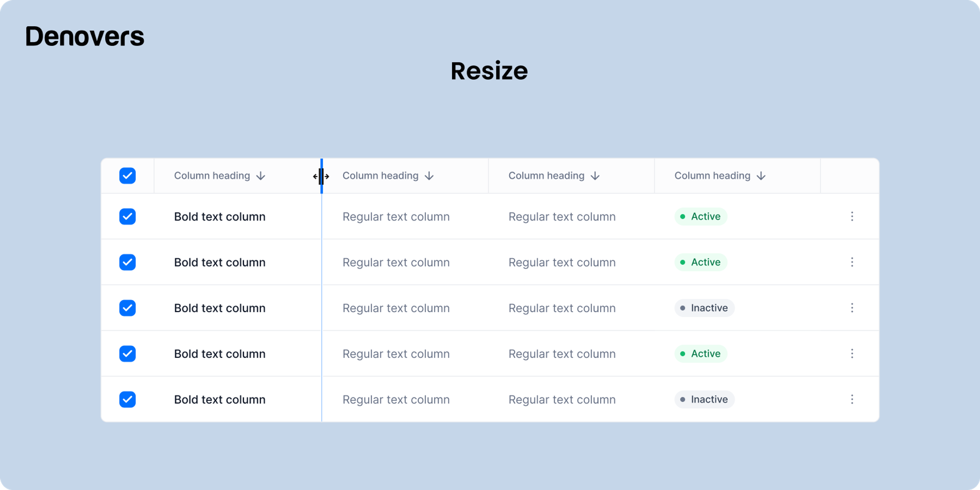Open the kebab menu in fourth row
The width and height of the screenshot is (980, 490).
tap(852, 353)
